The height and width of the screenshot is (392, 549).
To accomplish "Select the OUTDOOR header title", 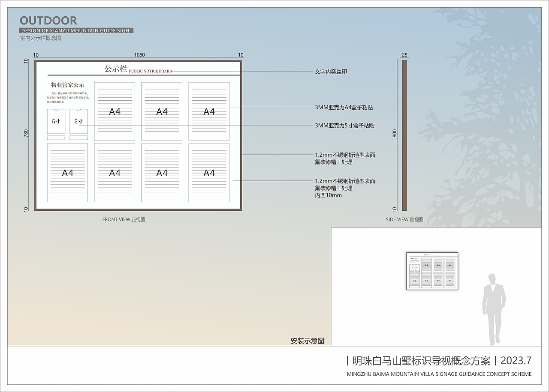I will 48,20.
